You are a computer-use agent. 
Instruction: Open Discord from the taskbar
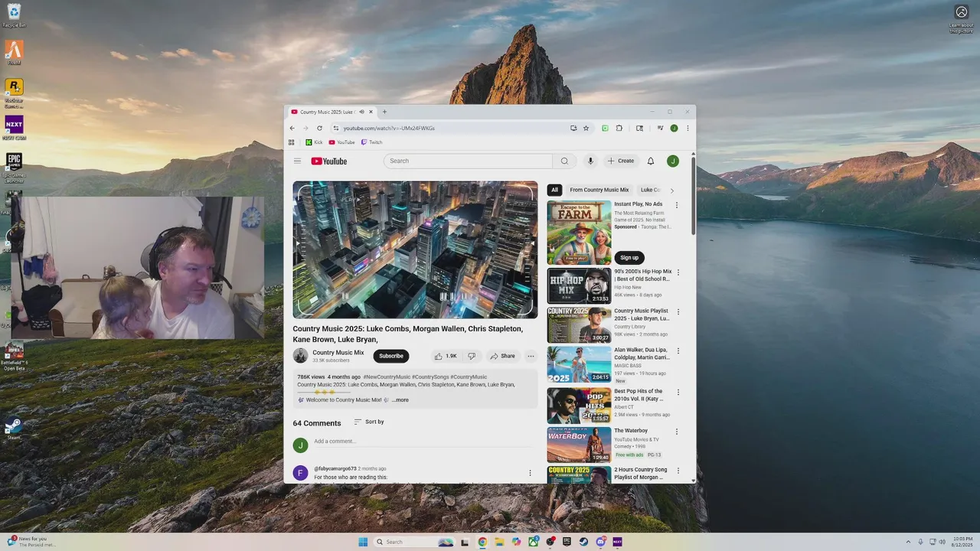click(x=600, y=542)
